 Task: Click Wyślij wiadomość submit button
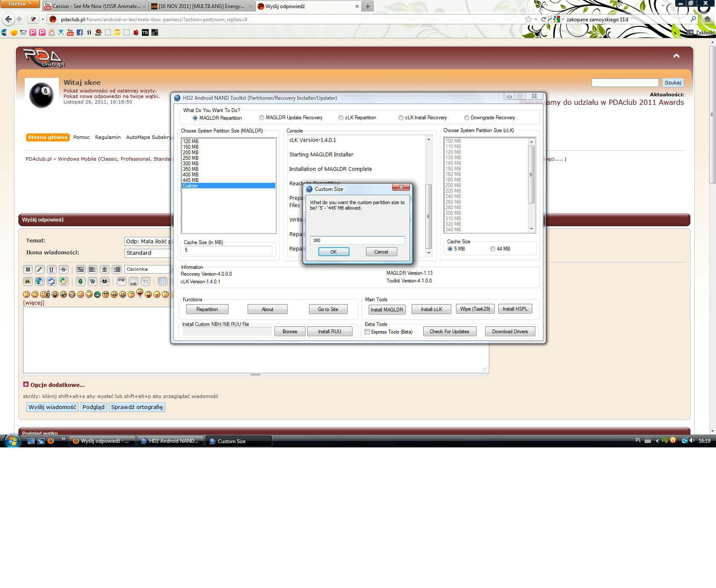[52, 407]
